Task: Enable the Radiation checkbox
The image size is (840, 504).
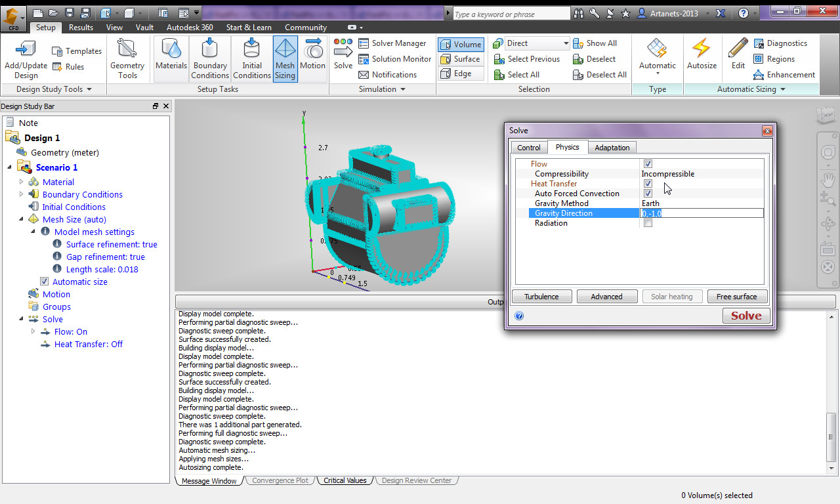Action: pyautogui.click(x=648, y=223)
